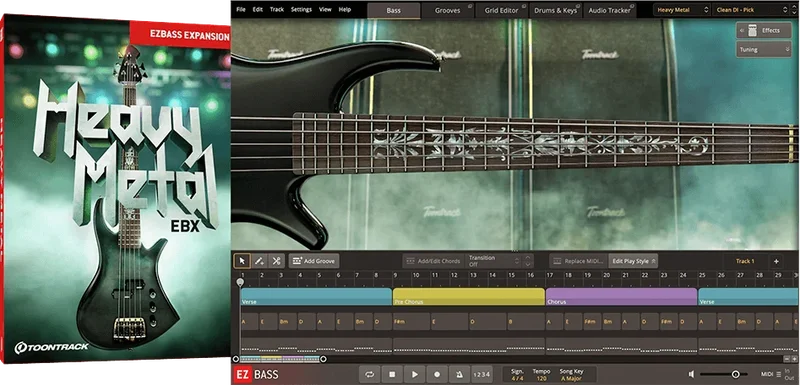Image resolution: width=800 pixels, height=385 pixels.
Task: Click the song overview minimap strip
Action: [280, 359]
